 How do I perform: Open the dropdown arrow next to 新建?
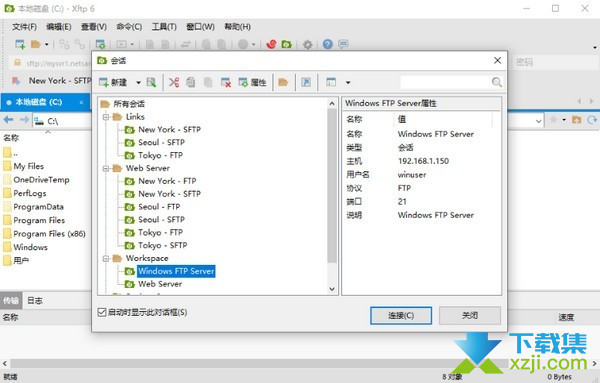[138, 82]
